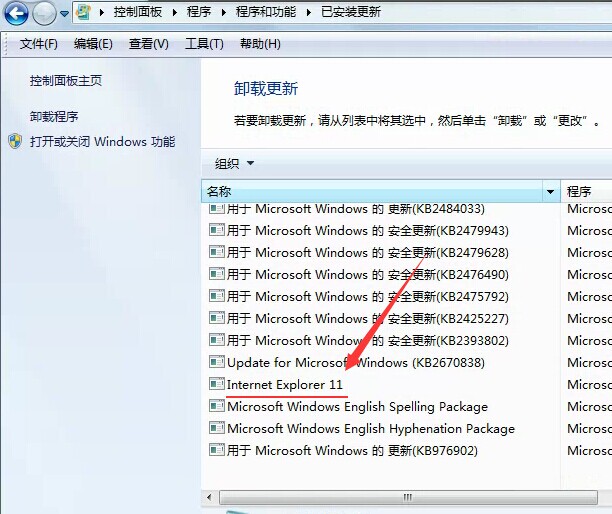Sort by the 名称 column header
The image size is (612, 514).
(x=372, y=191)
